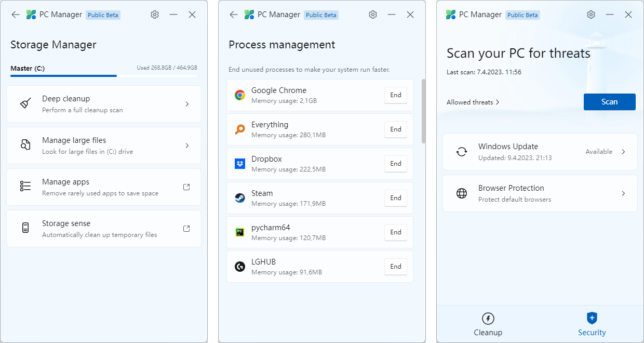Click 'Updated: 9.4.2023. 21:13' text
The height and width of the screenshot is (343, 644).
(515, 158)
